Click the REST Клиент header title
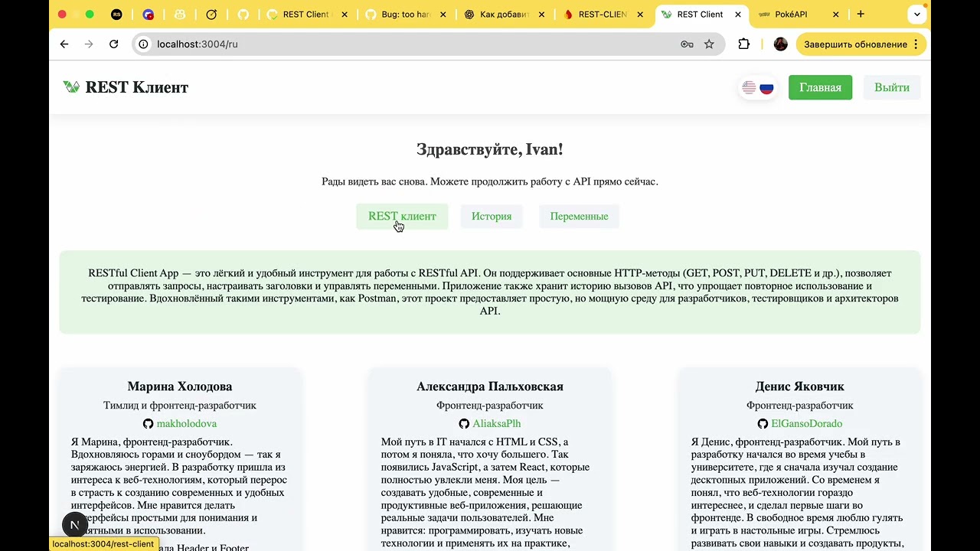 click(137, 87)
